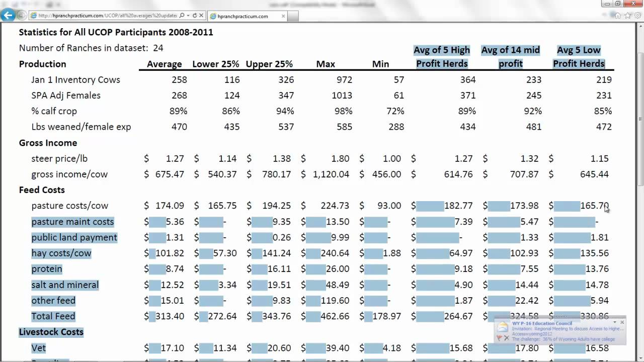The height and width of the screenshot is (362, 644).
Task: Open Favorites with the star icon
Action: click(627, 16)
